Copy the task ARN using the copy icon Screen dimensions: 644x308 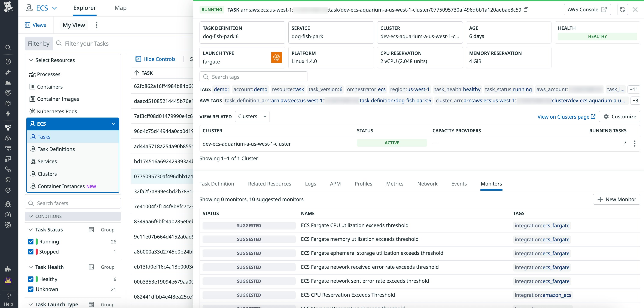[x=526, y=10]
